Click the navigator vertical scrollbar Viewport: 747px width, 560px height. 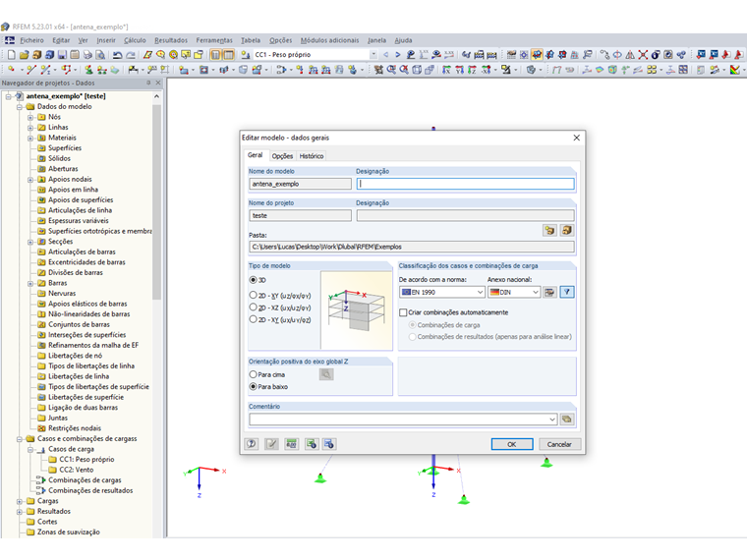click(156, 200)
